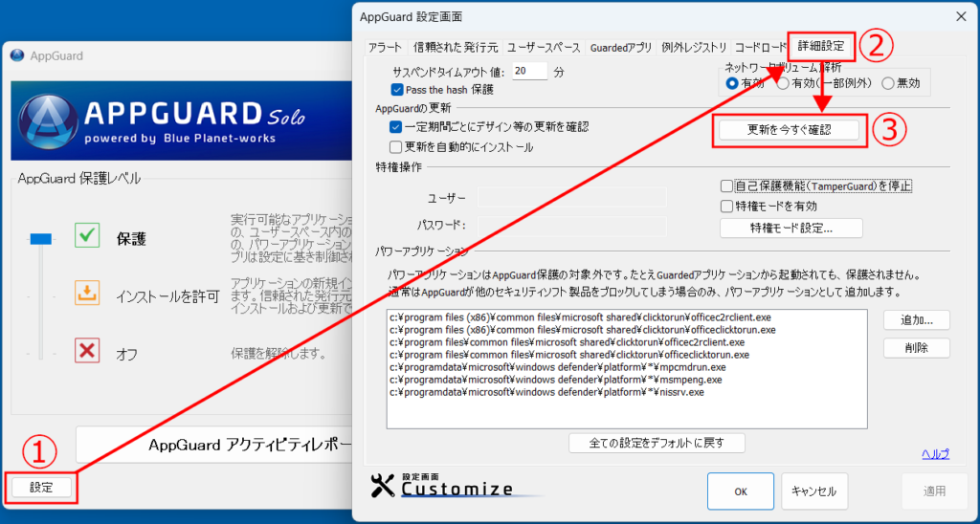This screenshot has height=524, width=980.
Task: Open the ヘルプ link
Action: click(x=934, y=453)
